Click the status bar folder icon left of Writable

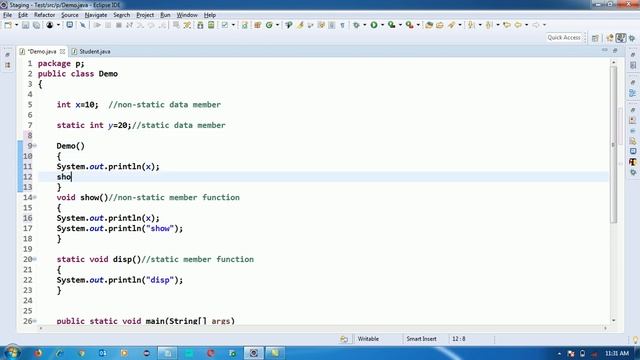tap(344, 339)
